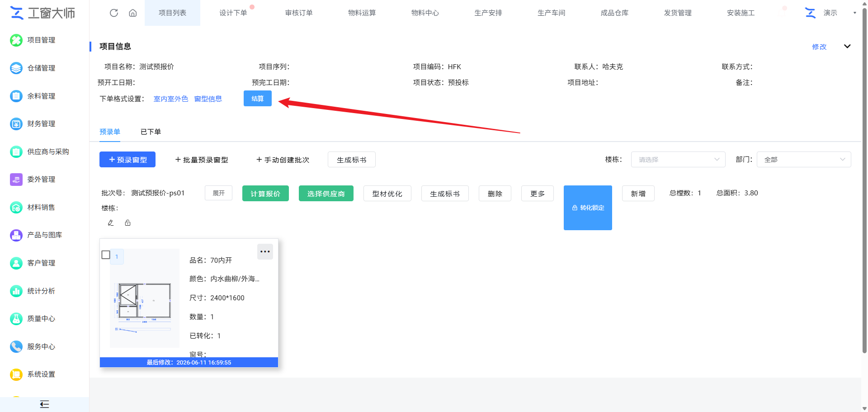This screenshot has width=868, height=412.
Task: Click the refresh icon in top bar
Action: (x=114, y=13)
